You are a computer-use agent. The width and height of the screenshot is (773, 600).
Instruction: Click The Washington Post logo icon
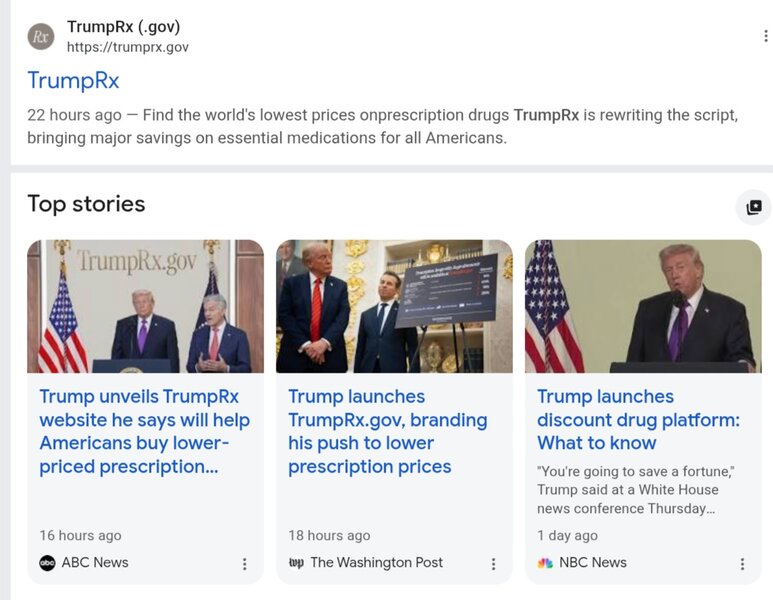tap(296, 563)
